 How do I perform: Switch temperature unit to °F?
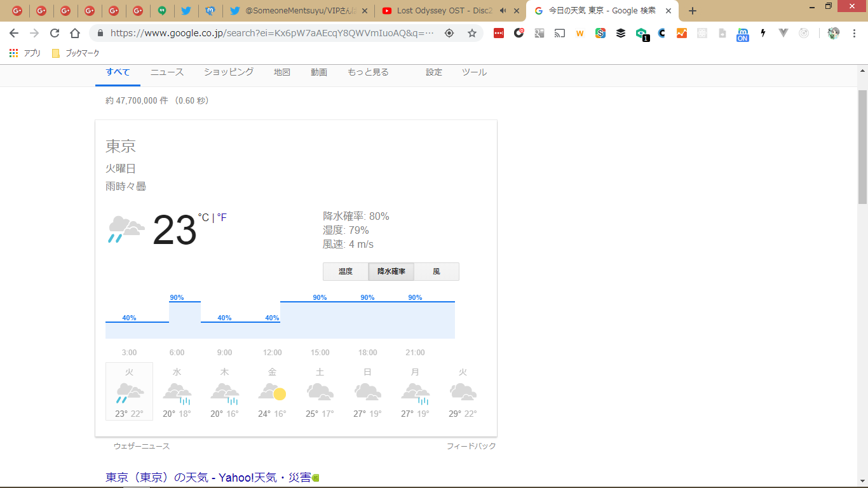pyautogui.click(x=222, y=218)
